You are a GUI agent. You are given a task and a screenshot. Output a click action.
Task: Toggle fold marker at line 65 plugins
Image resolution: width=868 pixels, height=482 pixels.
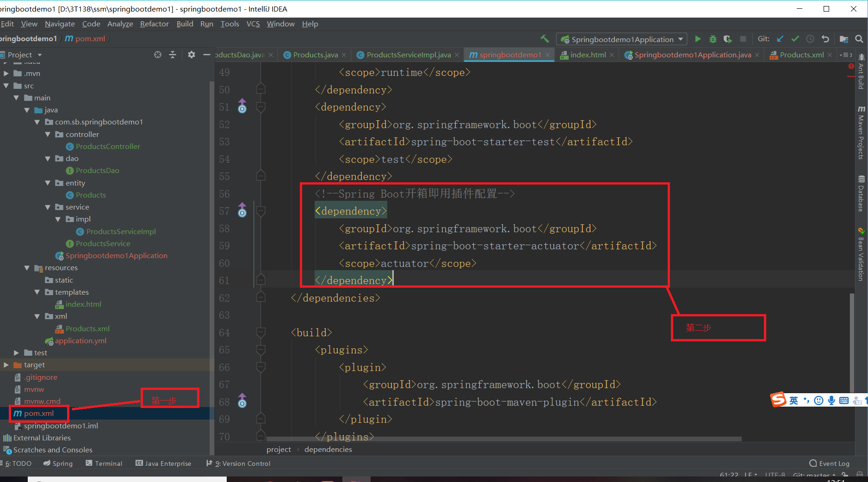pyautogui.click(x=261, y=350)
